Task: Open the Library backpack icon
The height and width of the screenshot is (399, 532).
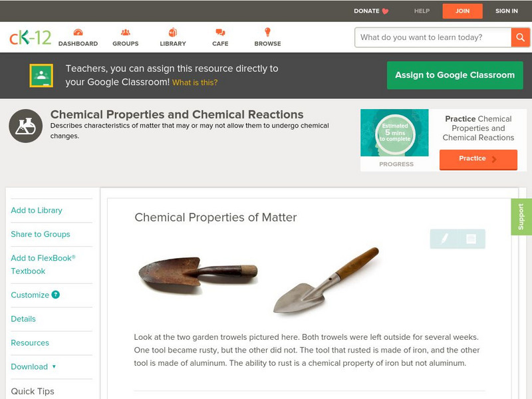Action: [173, 33]
